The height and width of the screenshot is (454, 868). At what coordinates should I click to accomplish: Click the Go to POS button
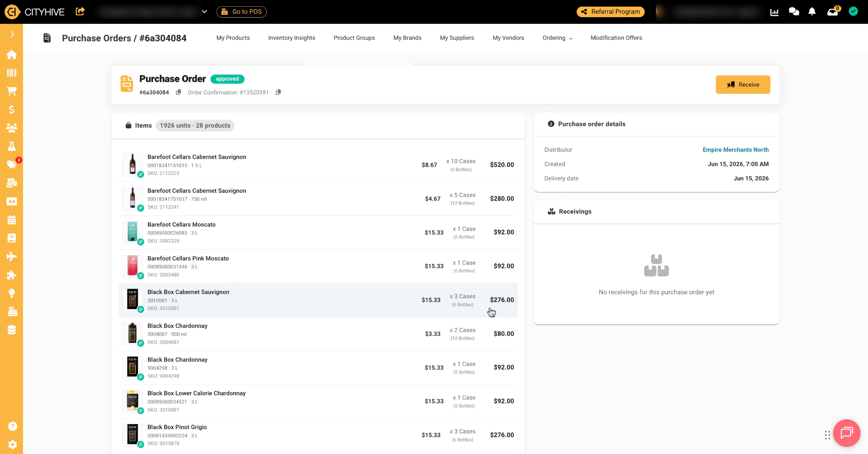pos(241,12)
